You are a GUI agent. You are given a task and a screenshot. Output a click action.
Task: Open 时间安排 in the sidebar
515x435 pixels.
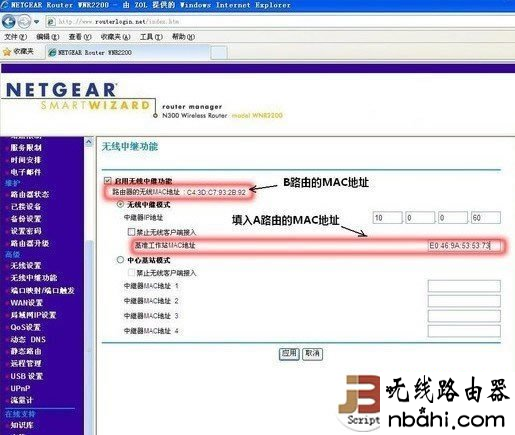click(x=26, y=160)
